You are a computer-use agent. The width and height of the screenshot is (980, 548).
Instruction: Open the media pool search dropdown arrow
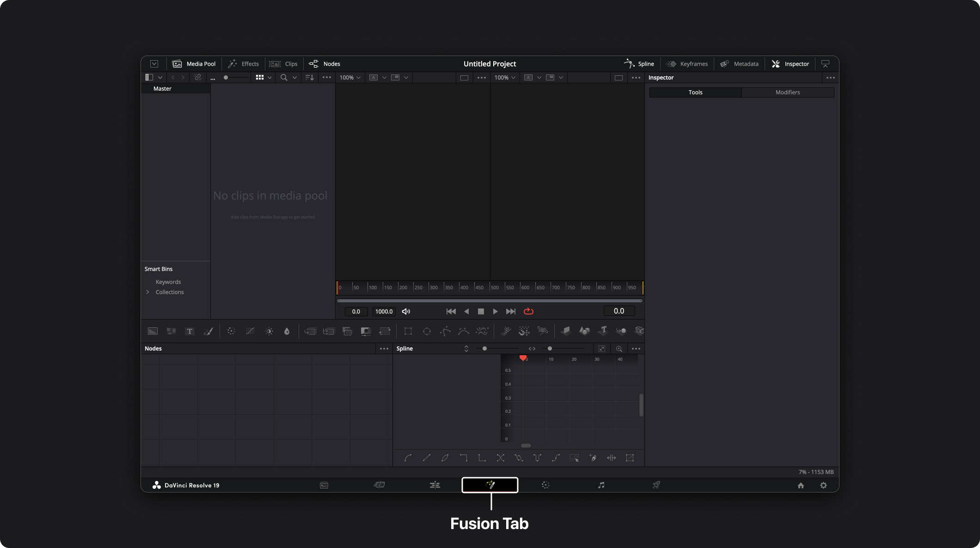[x=294, y=78]
